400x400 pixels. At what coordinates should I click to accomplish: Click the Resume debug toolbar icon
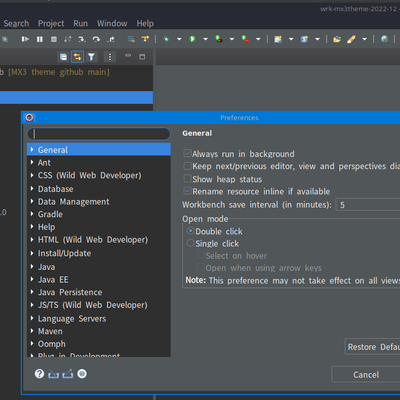[x=25, y=39]
